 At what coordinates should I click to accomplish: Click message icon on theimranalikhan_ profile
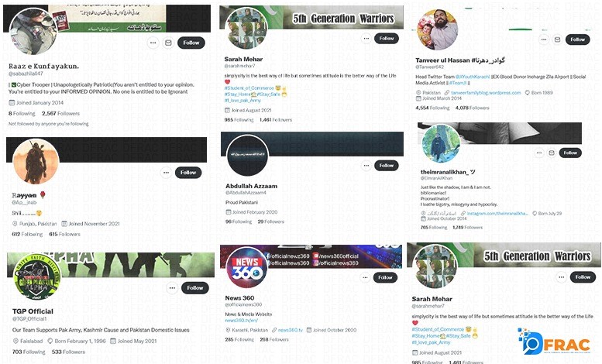552,153
